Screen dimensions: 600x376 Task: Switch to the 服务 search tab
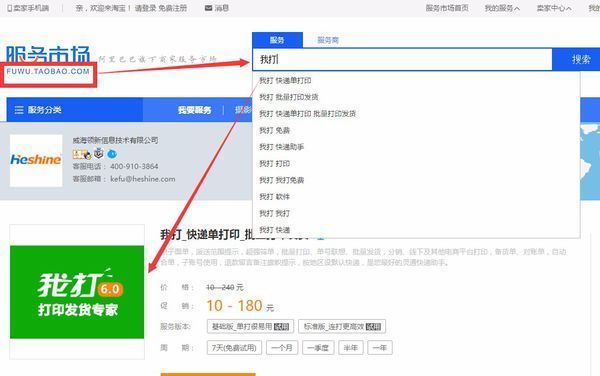[x=277, y=40]
